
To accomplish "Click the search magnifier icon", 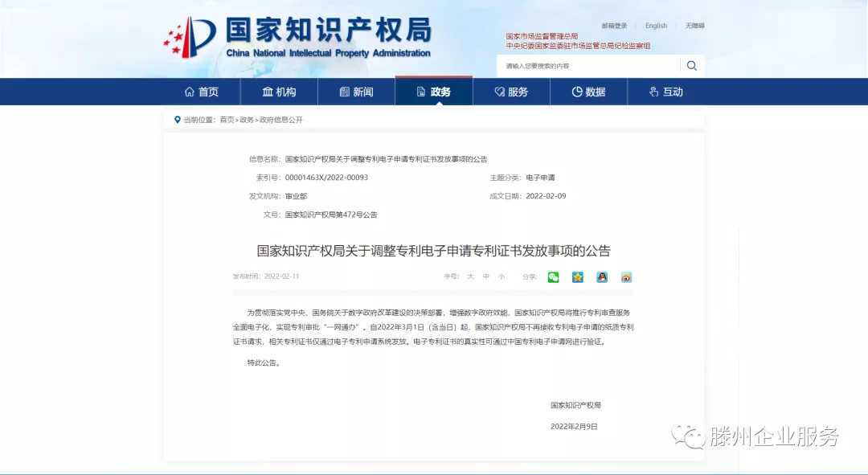I will (691, 66).
